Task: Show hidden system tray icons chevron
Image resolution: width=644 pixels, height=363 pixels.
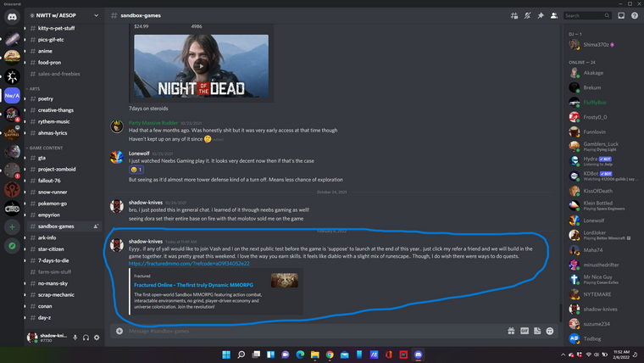Action: pyautogui.click(x=563, y=355)
